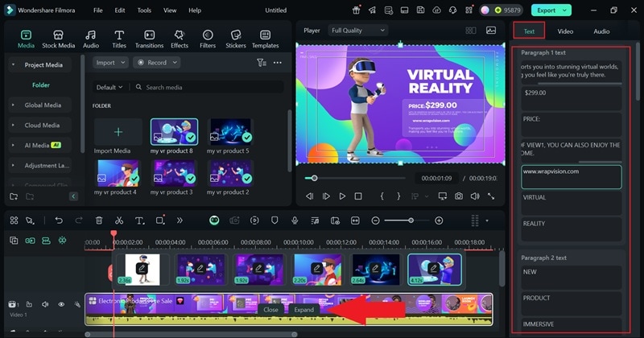Select the text tool in timeline toolbar

coord(139,221)
